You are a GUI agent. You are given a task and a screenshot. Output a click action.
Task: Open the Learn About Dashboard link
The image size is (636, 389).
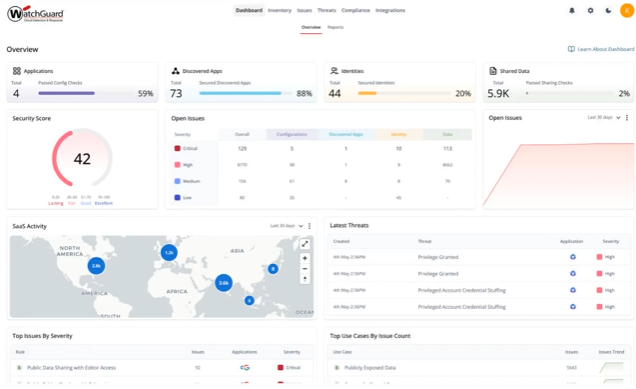point(601,49)
